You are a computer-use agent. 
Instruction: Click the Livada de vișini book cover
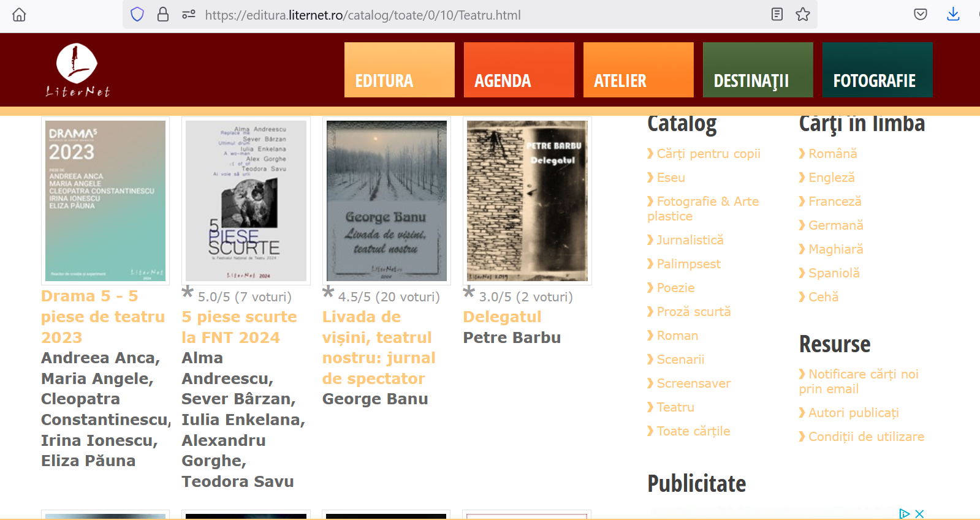386,201
